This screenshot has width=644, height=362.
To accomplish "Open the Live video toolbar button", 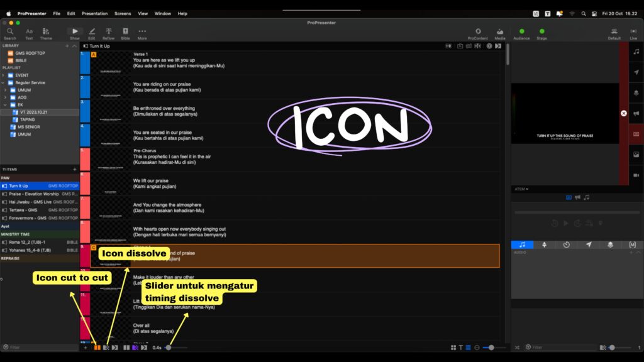I will pos(633,34).
